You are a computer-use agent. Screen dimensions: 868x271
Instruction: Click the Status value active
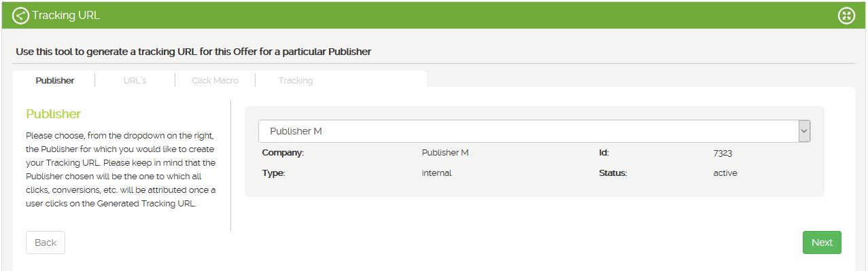[x=725, y=173]
